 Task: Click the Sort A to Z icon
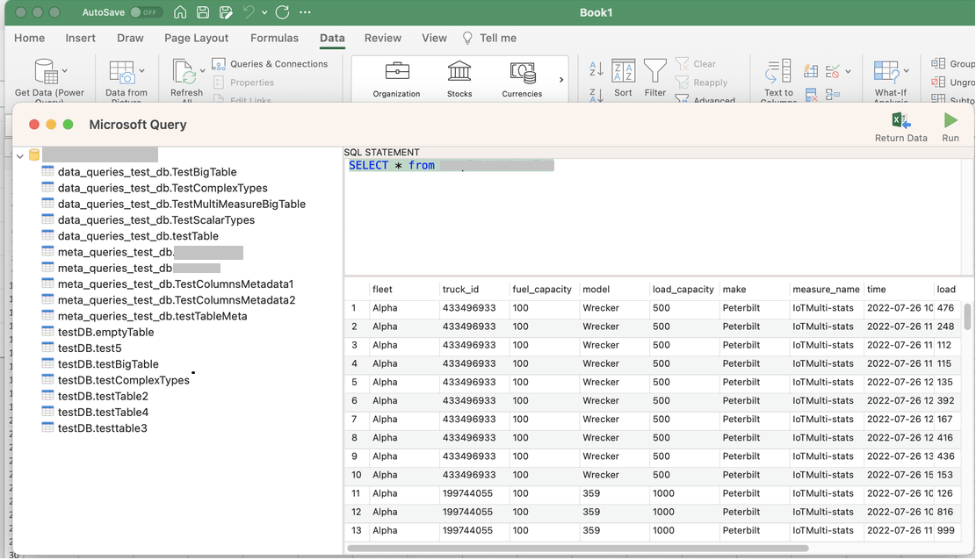[596, 69]
